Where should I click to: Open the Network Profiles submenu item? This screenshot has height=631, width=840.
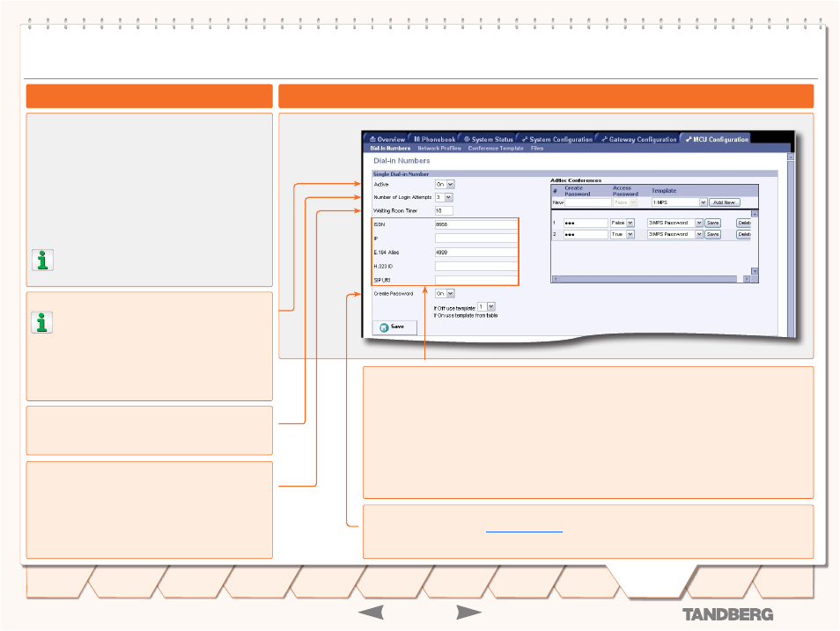point(439,149)
